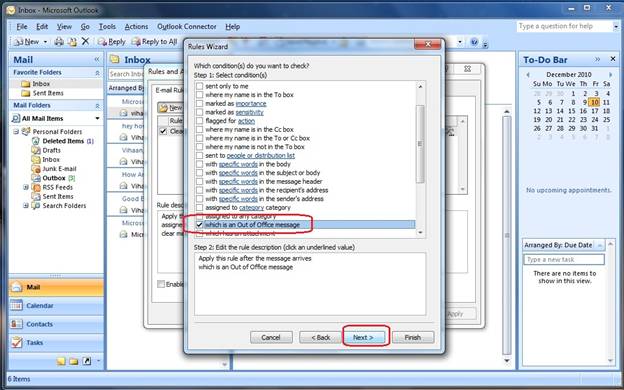The width and height of the screenshot is (624, 390).
Task: Collapse the Personal Folders tree node
Action: click(x=16, y=131)
